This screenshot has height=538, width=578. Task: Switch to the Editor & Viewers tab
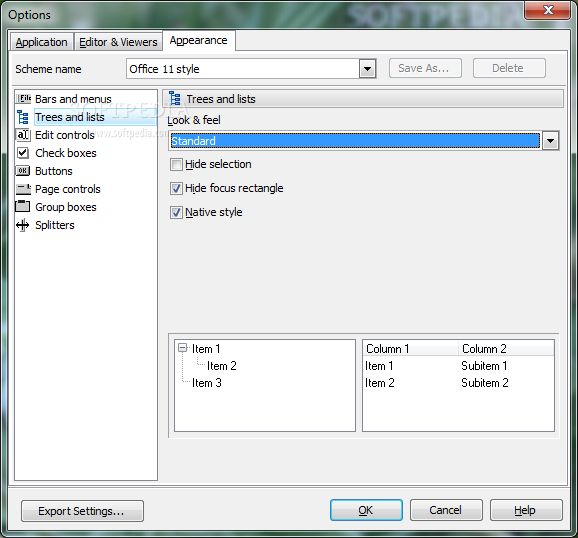118,42
